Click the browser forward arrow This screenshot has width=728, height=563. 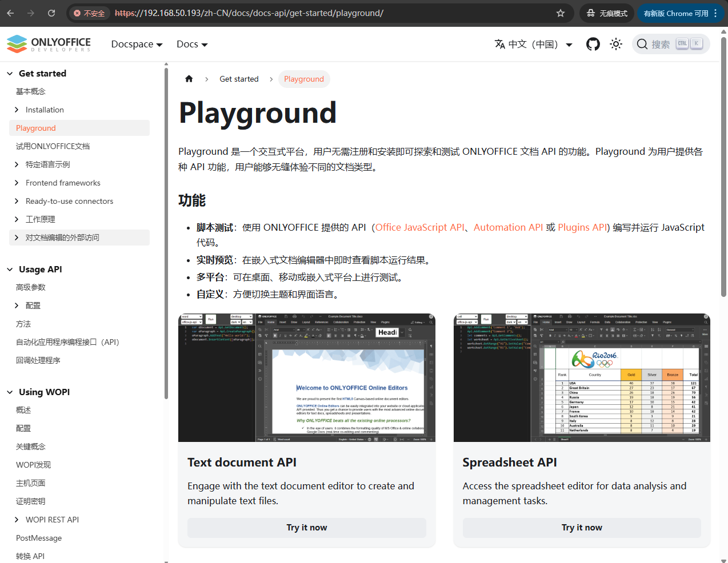(x=31, y=13)
